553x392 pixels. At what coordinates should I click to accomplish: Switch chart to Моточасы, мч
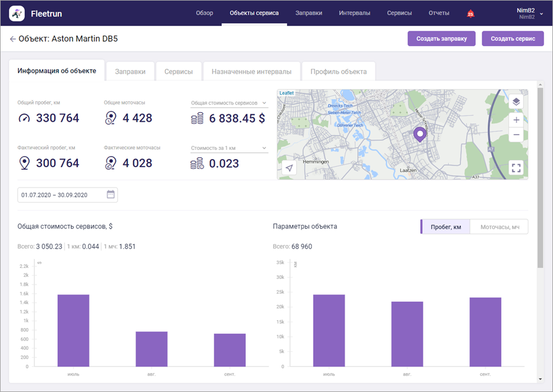pos(499,227)
